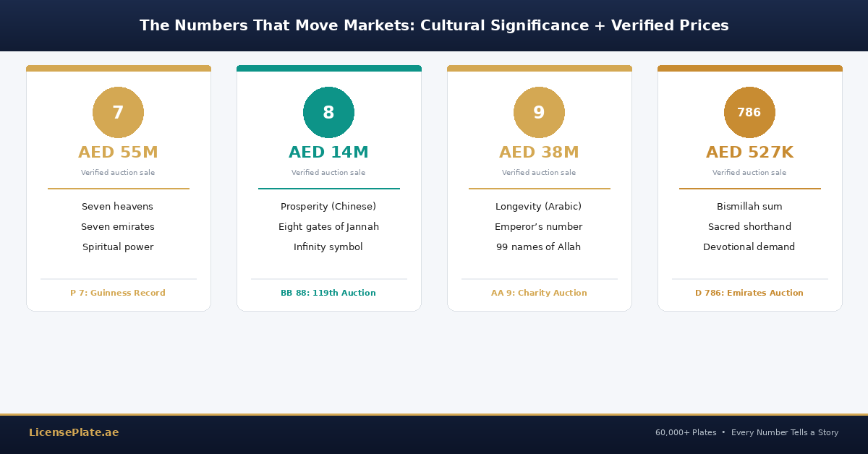Click the Every Number Tells a Story tagline
Viewport: 868px width, 454px height.
785,432
